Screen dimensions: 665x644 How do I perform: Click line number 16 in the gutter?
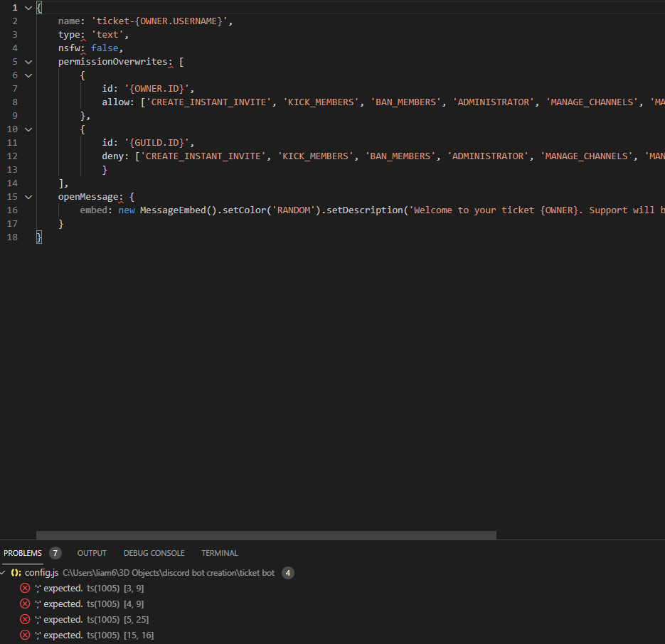point(13,210)
